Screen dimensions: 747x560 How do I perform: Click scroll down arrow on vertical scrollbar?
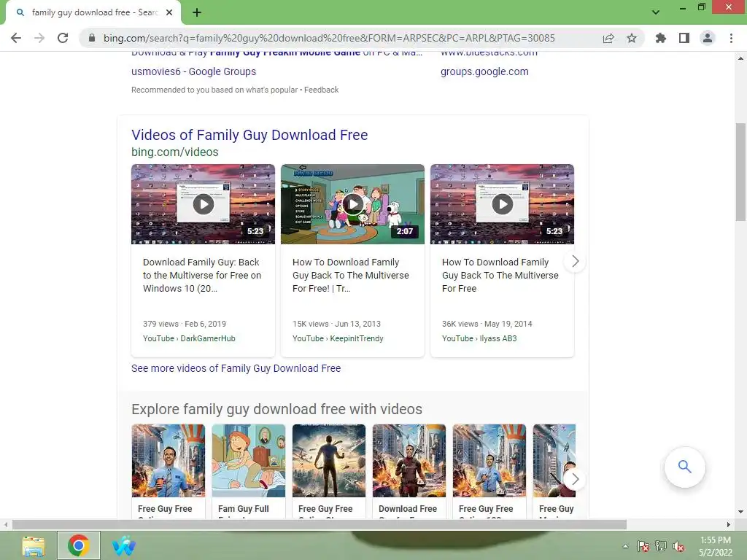tap(740, 512)
